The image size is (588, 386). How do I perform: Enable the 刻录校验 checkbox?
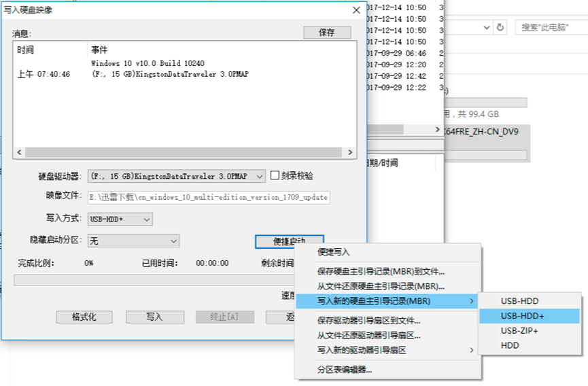tap(275, 175)
